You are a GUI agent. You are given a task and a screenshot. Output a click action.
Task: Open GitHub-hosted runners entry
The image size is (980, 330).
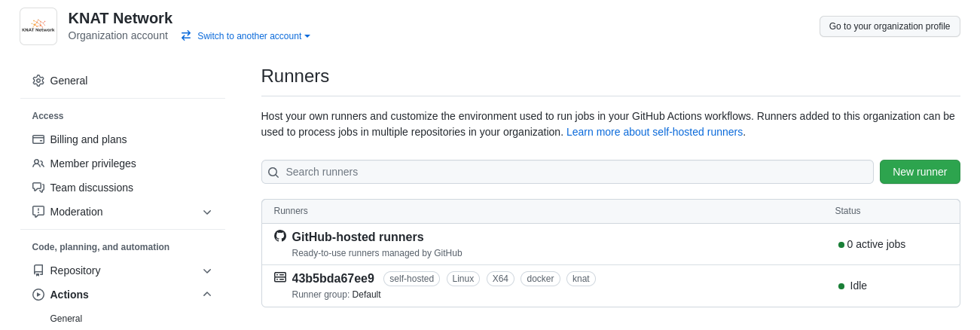click(357, 237)
